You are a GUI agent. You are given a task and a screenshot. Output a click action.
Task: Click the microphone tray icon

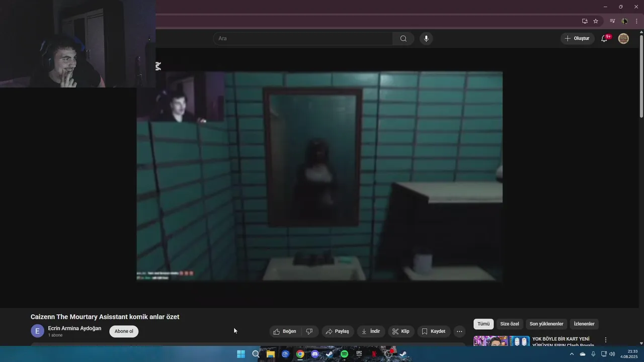pos(593,354)
